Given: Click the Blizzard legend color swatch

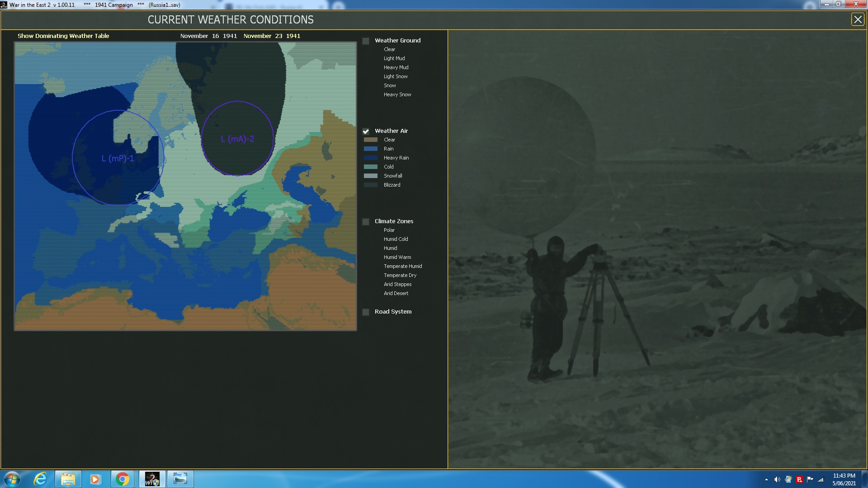Looking at the screenshot, I should [370, 185].
